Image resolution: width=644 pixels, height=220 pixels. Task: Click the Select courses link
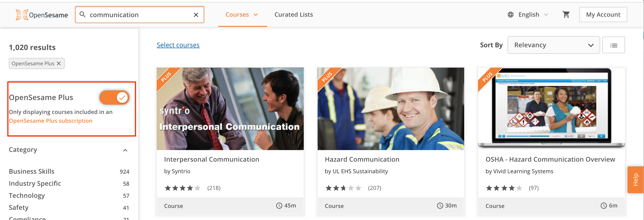click(x=178, y=45)
